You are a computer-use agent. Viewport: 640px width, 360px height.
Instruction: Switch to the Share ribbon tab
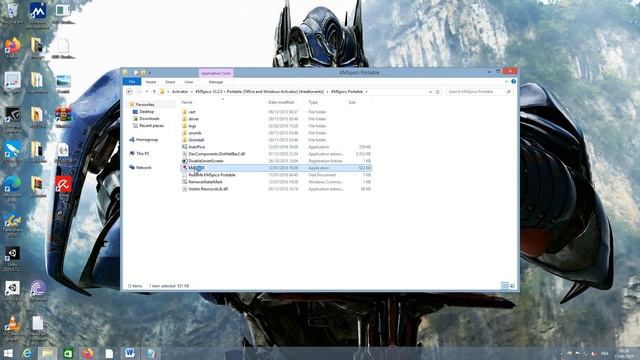pyautogui.click(x=170, y=82)
